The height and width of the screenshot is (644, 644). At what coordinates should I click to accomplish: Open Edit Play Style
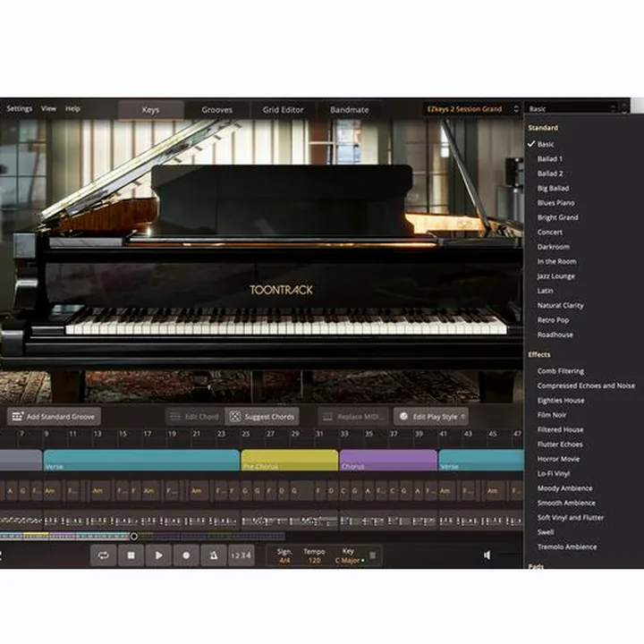pos(431,417)
